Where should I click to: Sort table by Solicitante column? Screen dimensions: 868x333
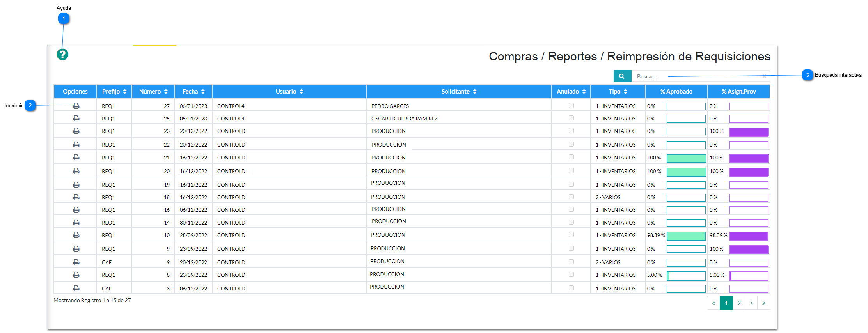tap(459, 92)
